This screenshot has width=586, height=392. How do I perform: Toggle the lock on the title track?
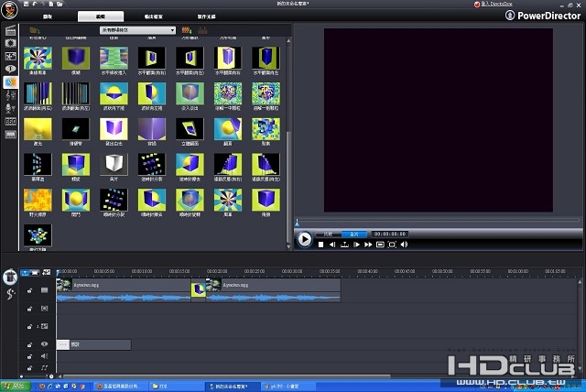(29, 344)
